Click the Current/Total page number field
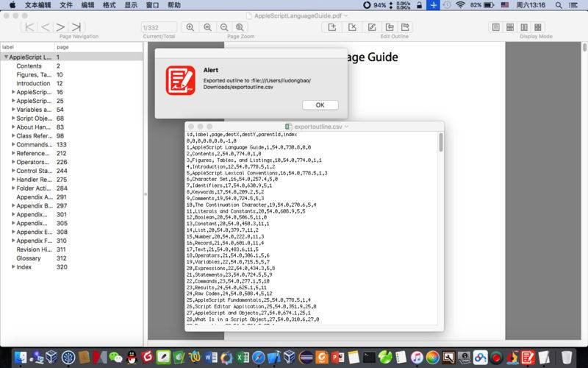 (x=159, y=27)
